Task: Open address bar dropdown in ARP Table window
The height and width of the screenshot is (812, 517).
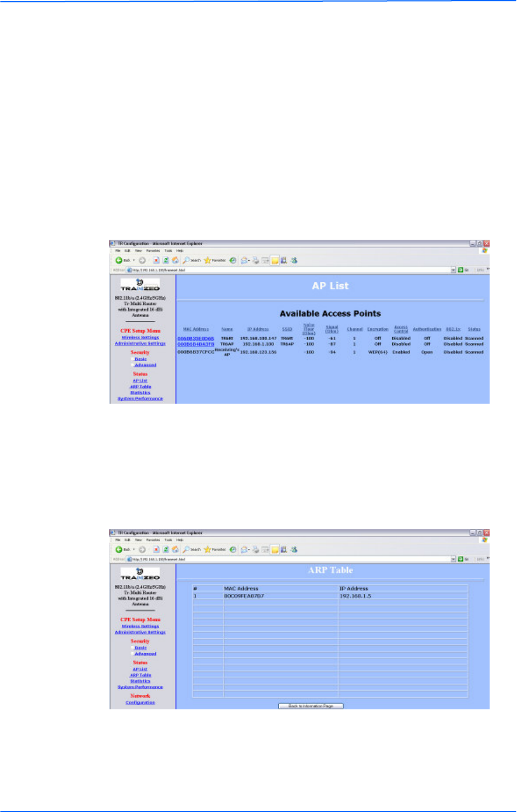Action: pyautogui.click(x=453, y=559)
